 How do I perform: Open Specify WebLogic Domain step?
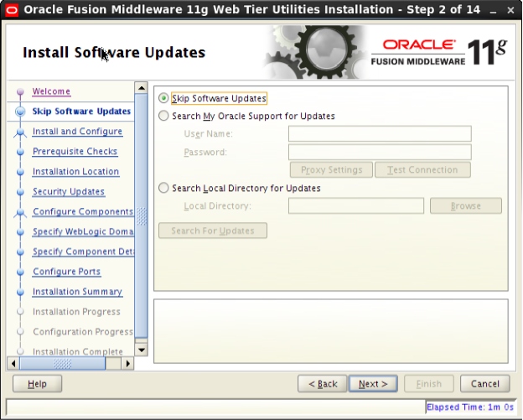[83, 231]
